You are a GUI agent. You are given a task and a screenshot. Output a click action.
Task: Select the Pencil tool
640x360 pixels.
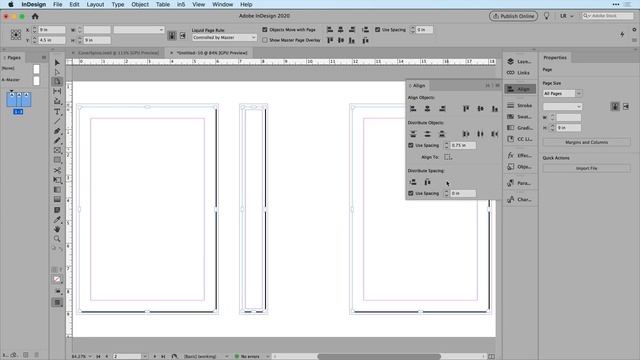57,141
